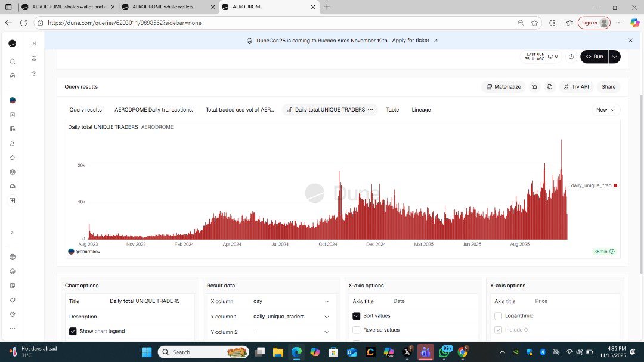644x362 pixels.
Task: Open the Y column 1 dropdown
Action: click(291, 317)
